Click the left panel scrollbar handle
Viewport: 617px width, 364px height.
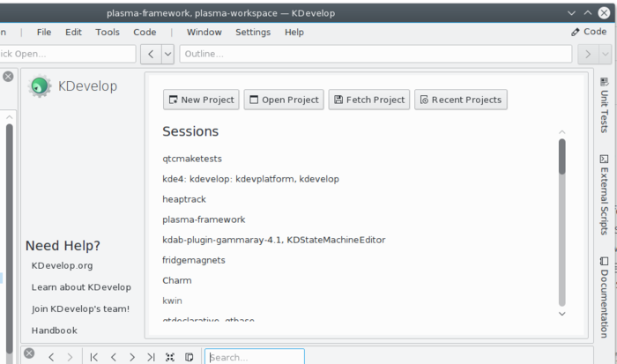(10, 239)
